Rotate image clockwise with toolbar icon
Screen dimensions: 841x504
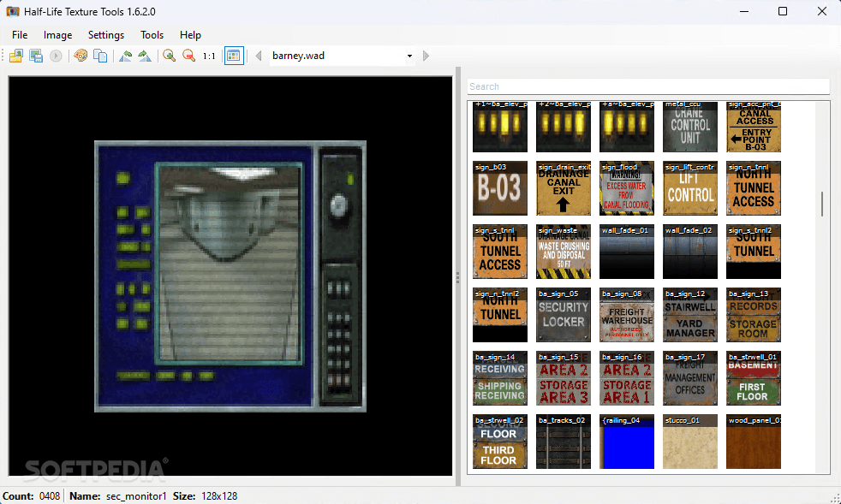coord(145,56)
